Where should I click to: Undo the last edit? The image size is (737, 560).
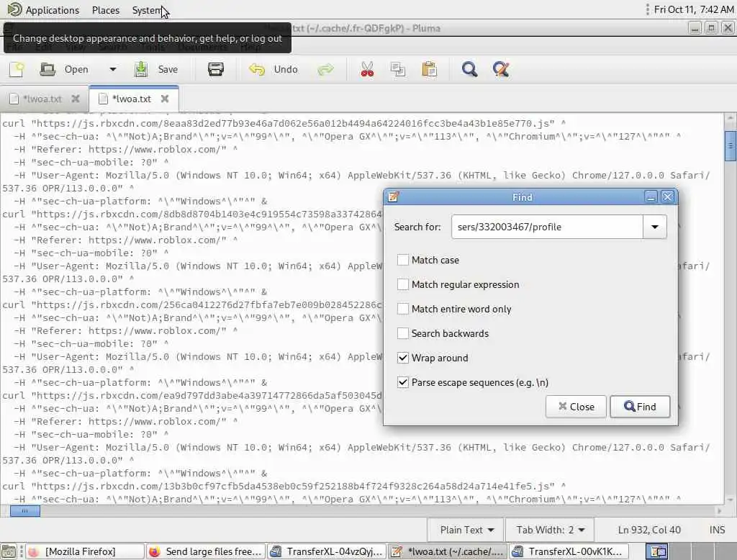[273, 70]
